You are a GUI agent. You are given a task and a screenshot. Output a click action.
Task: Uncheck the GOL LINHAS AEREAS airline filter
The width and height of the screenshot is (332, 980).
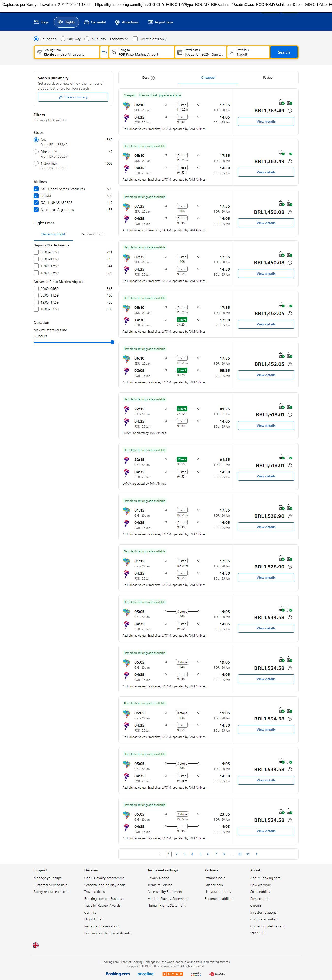click(x=36, y=203)
